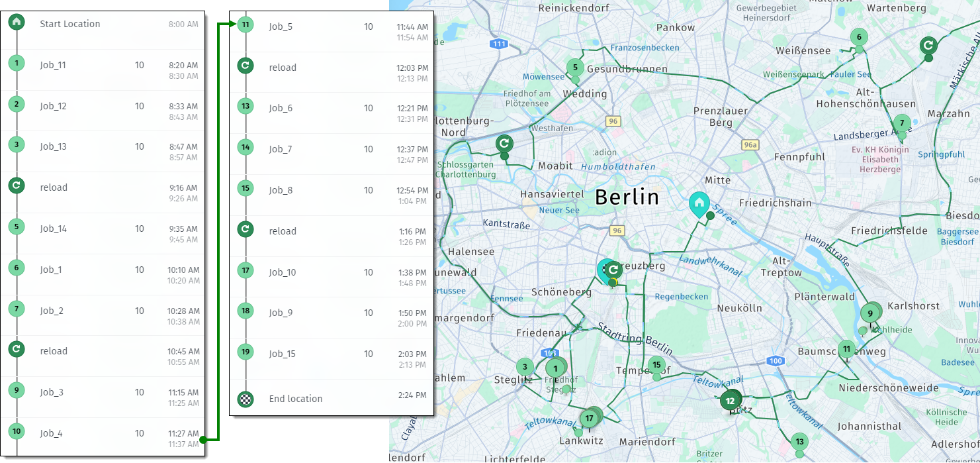The height and width of the screenshot is (463, 980).
Task: Click map marker 9 near Karlshorst
Action: pos(870,312)
